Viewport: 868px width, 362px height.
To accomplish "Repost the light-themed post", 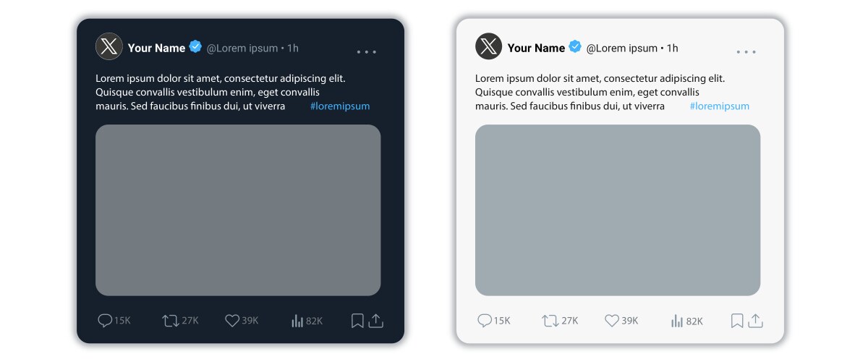I will [550, 320].
